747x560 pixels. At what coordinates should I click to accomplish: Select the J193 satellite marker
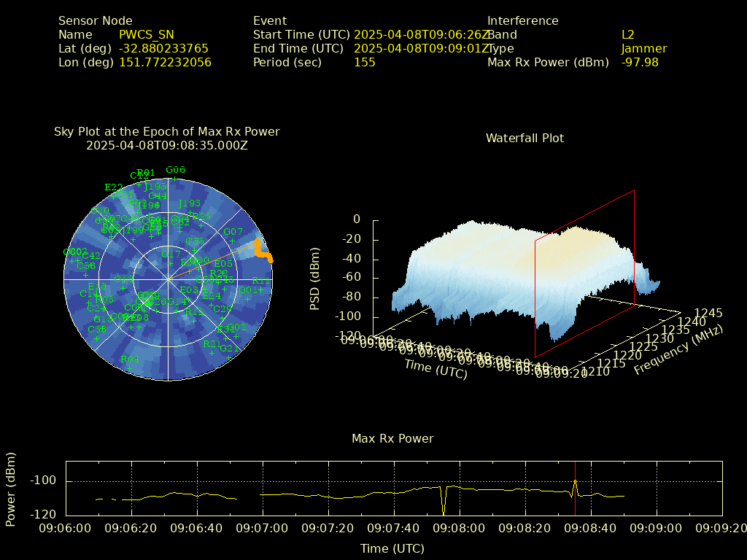tap(189, 204)
